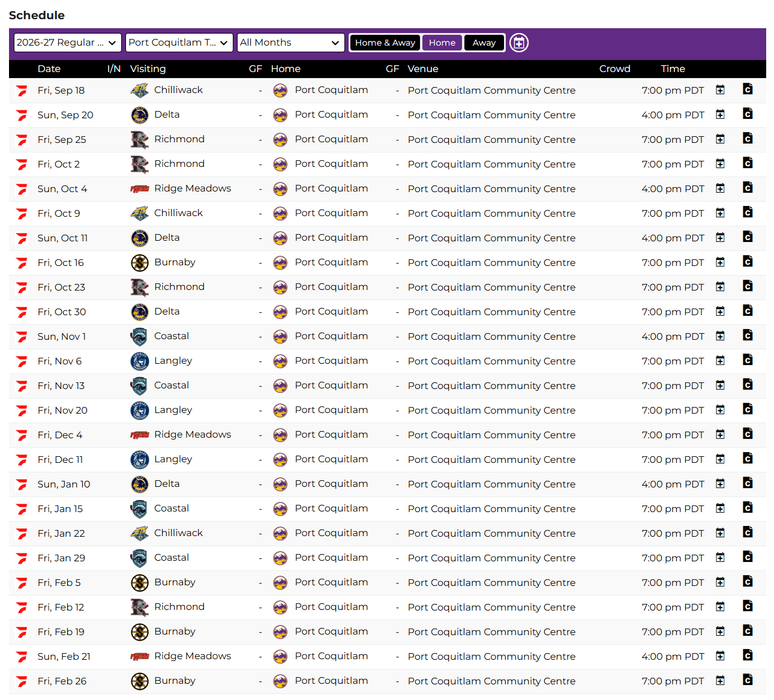Screen dimensions: 774x700
Task: Click the date Fri, Feb 12
Action: pos(61,607)
